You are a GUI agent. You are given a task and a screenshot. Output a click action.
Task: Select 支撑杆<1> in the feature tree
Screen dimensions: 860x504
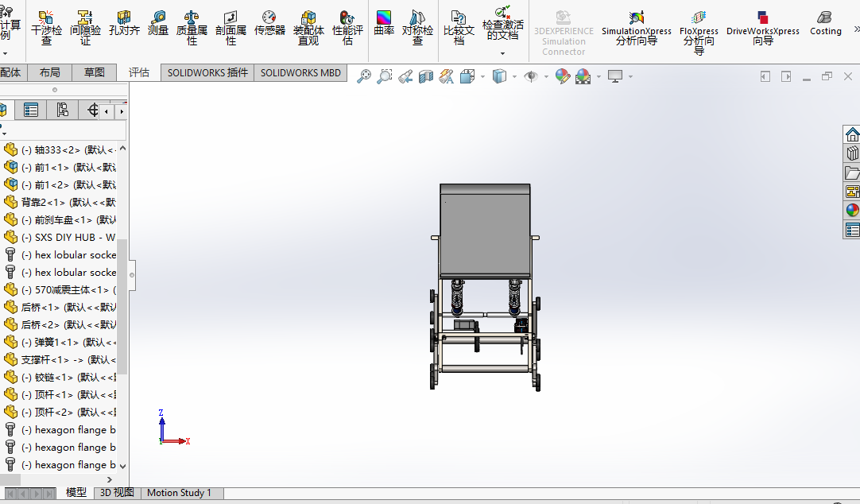coord(60,360)
